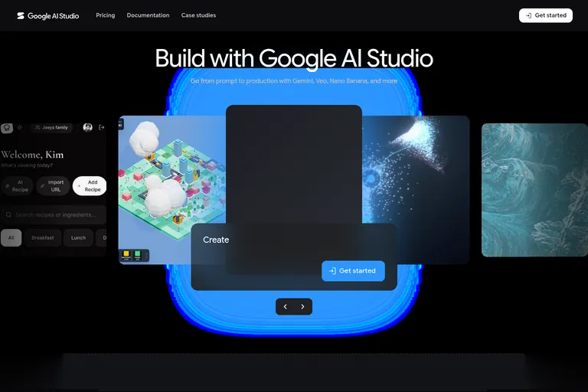The width and height of the screenshot is (588, 392).
Task: Click the Build with Google AI Studio heading
Action: pyautogui.click(x=294, y=58)
